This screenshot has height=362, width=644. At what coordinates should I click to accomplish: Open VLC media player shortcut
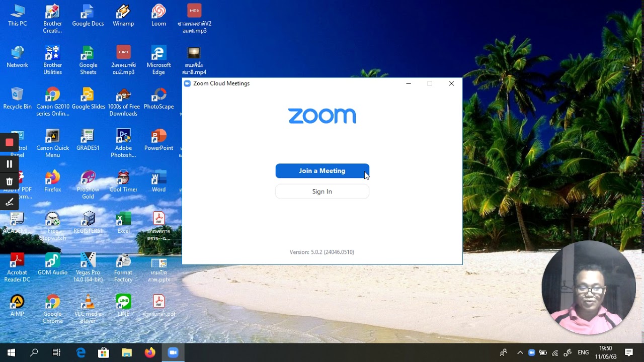88,309
